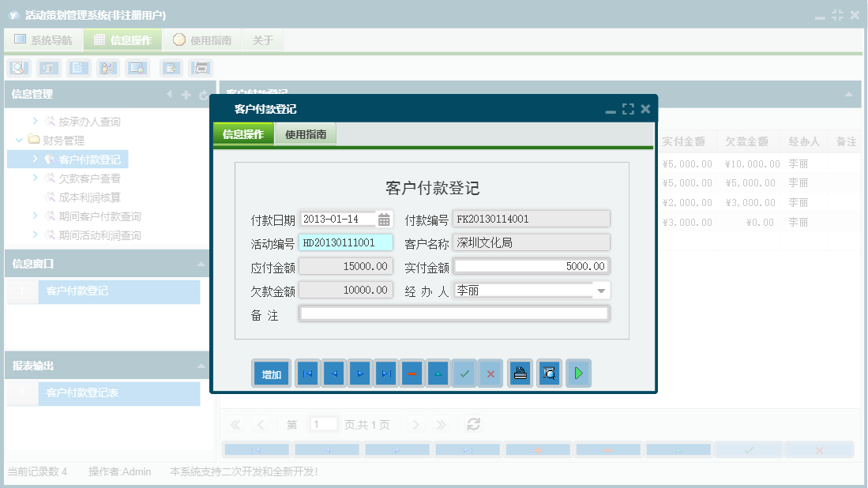The image size is (868, 488).
Task: Open print preview in the payment dialog
Action: 549,373
